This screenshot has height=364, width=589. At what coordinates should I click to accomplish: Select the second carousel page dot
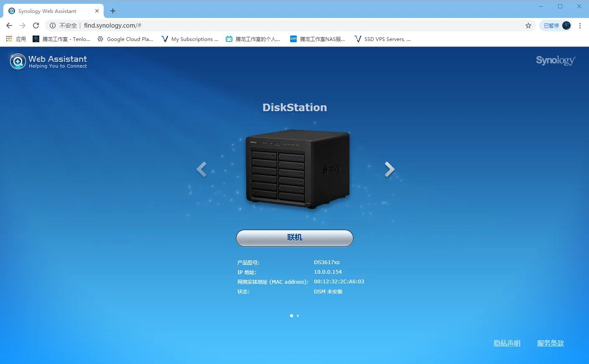click(x=298, y=316)
